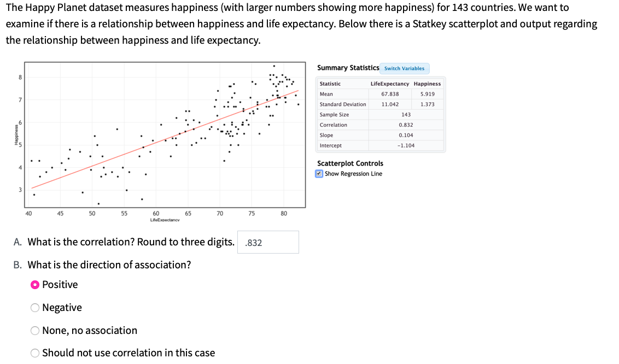
Task: Click the LifeExpectancy axis label
Action: pos(164,219)
